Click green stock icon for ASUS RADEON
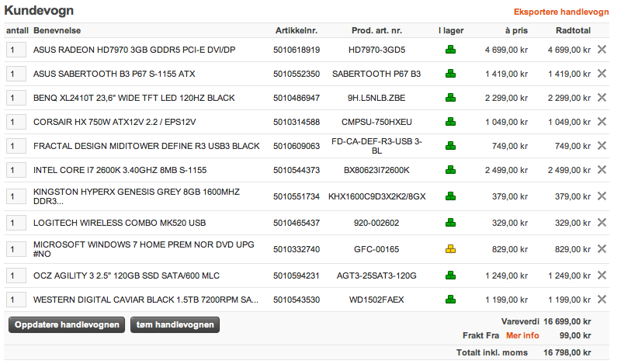The width and height of the screenshot is (621, 364). point(450,50)
